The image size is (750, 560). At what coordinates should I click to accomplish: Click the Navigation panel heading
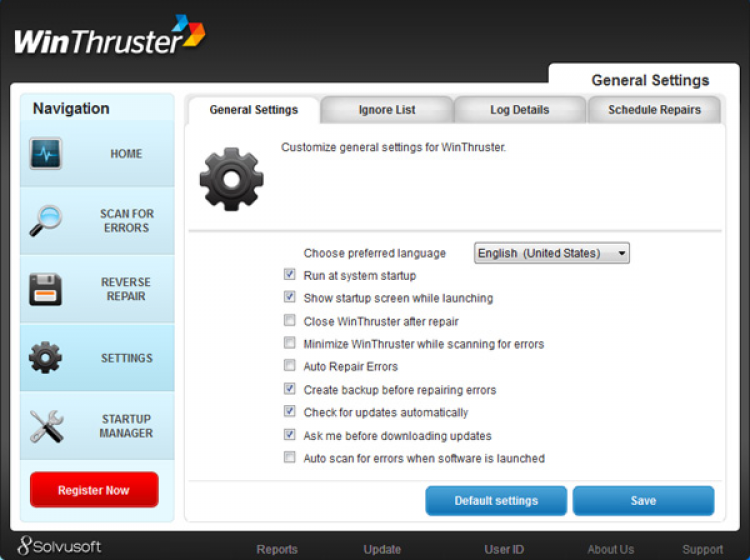click(x=71, y=109)
